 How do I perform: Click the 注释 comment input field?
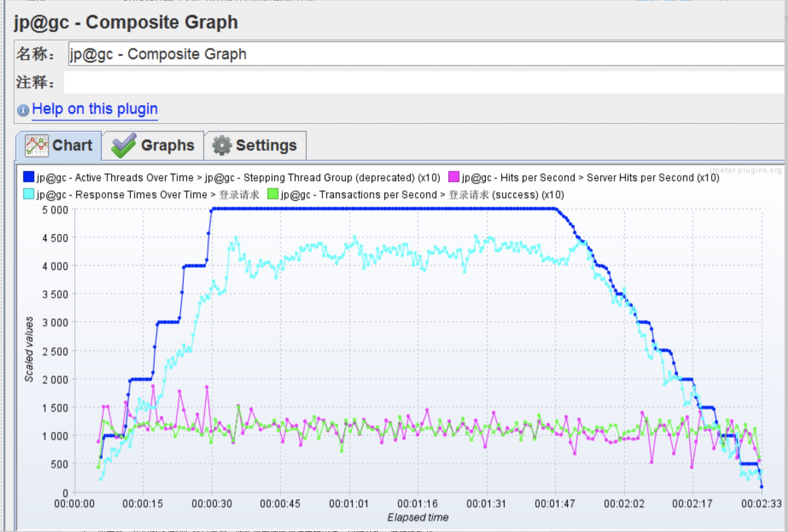pos(407,82)
